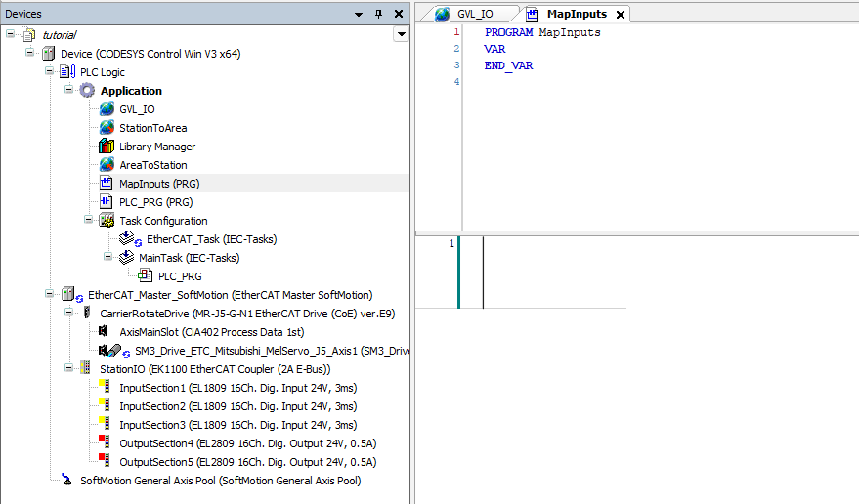Select MapInputs (PRG) in device tree
859x504 pixels.
point(159,184)
